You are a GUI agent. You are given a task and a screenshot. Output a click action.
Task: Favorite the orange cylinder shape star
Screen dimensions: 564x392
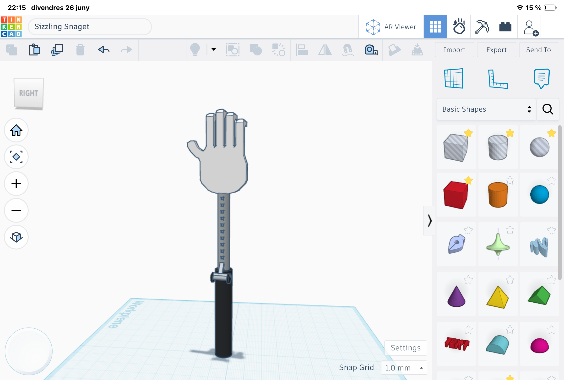pyautogui.click(x=510, y=180)
